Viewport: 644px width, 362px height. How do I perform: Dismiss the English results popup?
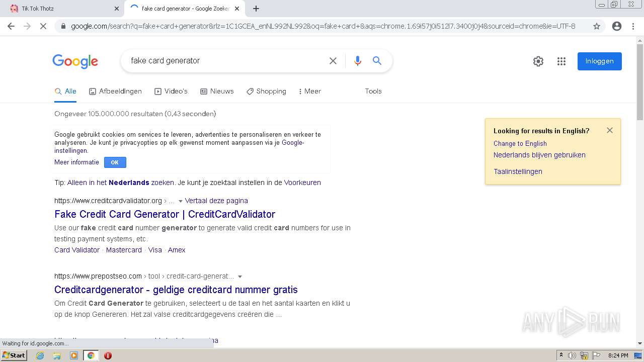coord(610,130)
